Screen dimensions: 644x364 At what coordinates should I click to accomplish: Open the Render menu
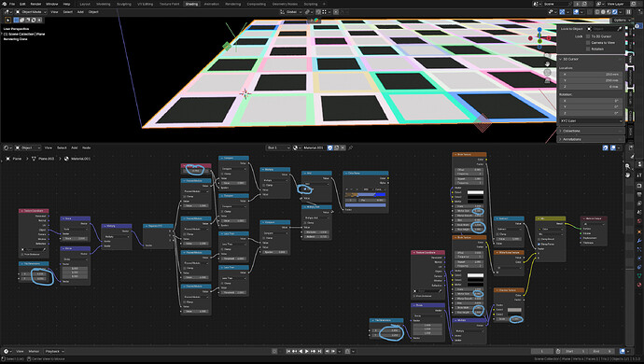pyautogui.click(x=35, y=4)
